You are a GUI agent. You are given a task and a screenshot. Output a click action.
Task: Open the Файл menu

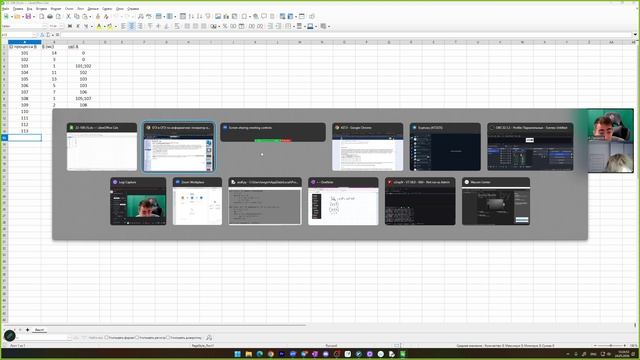click(6, 8)
